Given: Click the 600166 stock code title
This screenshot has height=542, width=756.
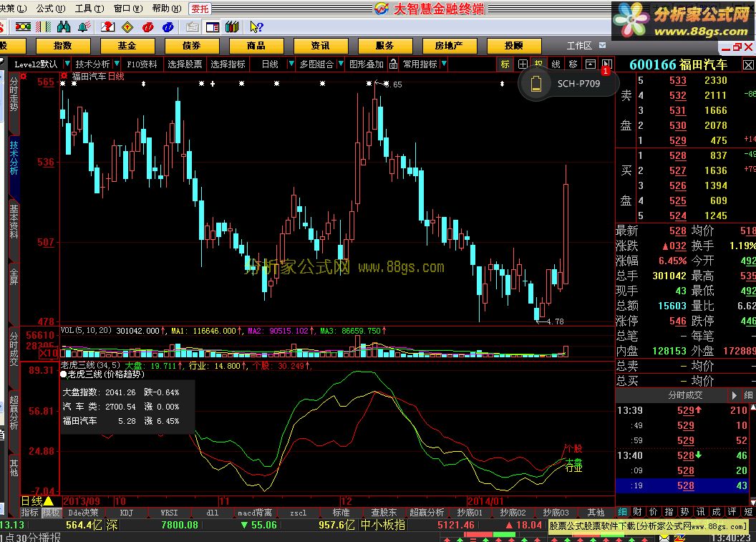Looking at the screenshot, I should [653, 64].
